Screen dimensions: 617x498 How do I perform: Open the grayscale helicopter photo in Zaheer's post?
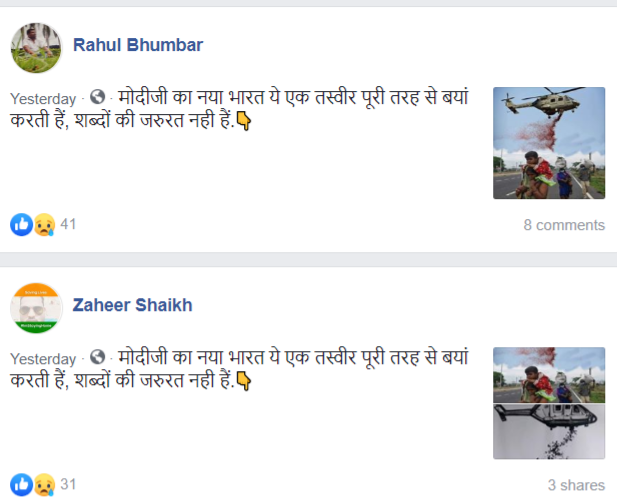[549, 432]
